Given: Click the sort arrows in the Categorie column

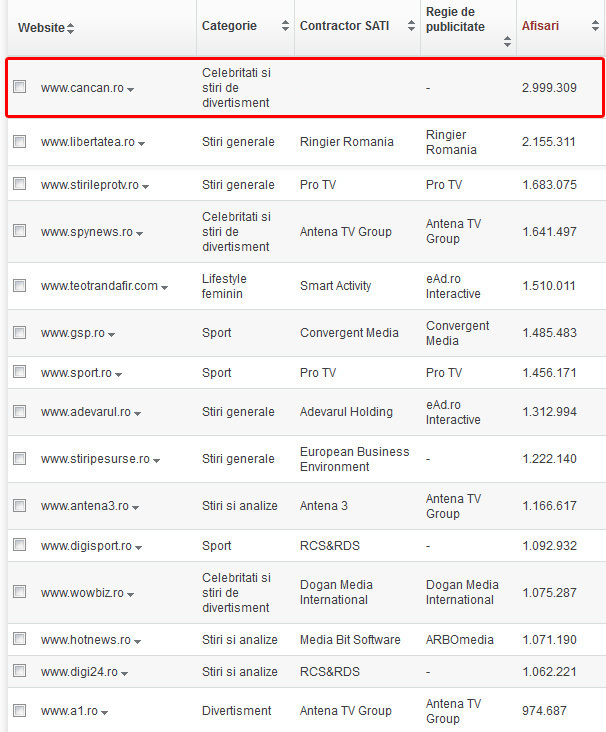Looking at the screenshot, I should click(285, 26).
